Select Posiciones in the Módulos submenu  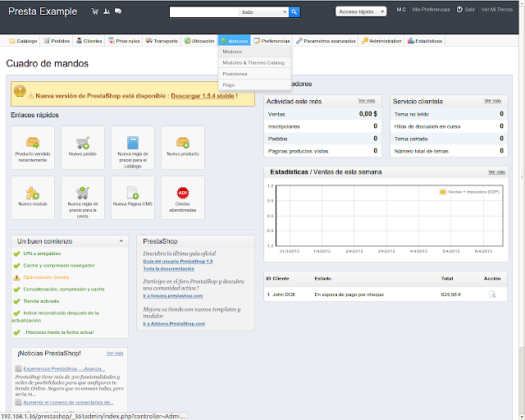pos(254,74)
